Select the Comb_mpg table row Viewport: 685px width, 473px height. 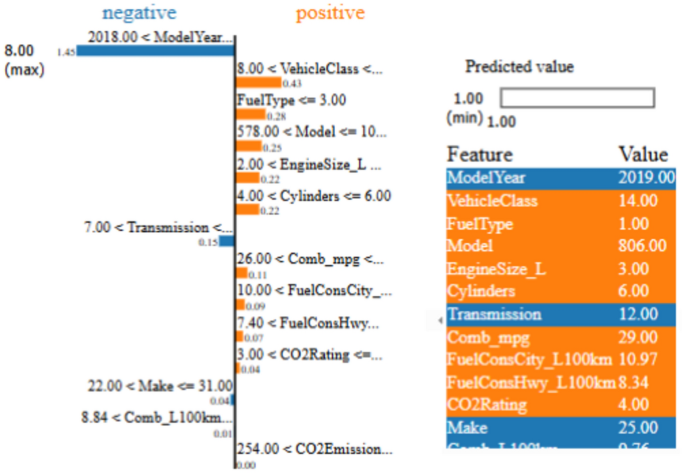tap(561, 338)
